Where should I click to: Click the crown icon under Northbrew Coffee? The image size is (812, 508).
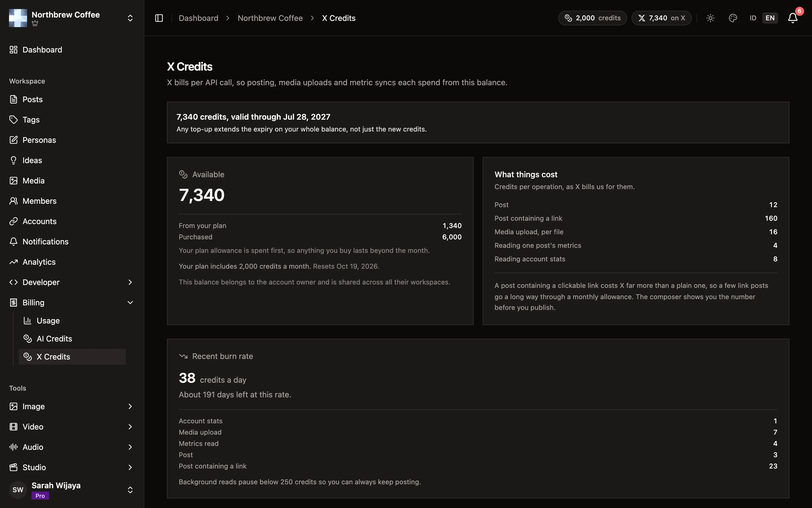[35, 23]
